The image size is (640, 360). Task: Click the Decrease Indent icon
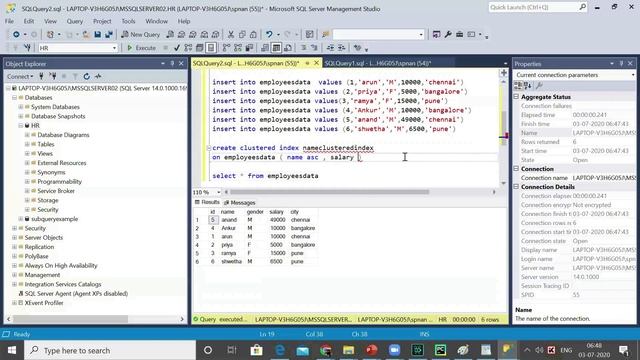pyautogui.click(x=330, y=48)
